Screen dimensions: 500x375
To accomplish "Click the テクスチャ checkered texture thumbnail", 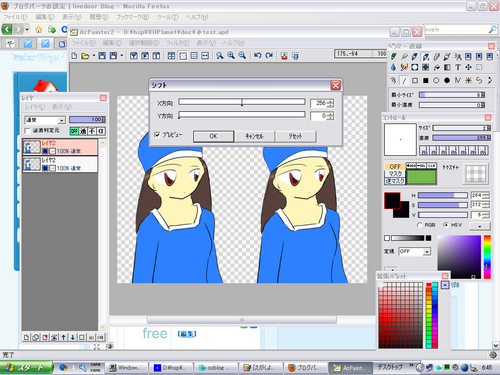I will (476, 173).
